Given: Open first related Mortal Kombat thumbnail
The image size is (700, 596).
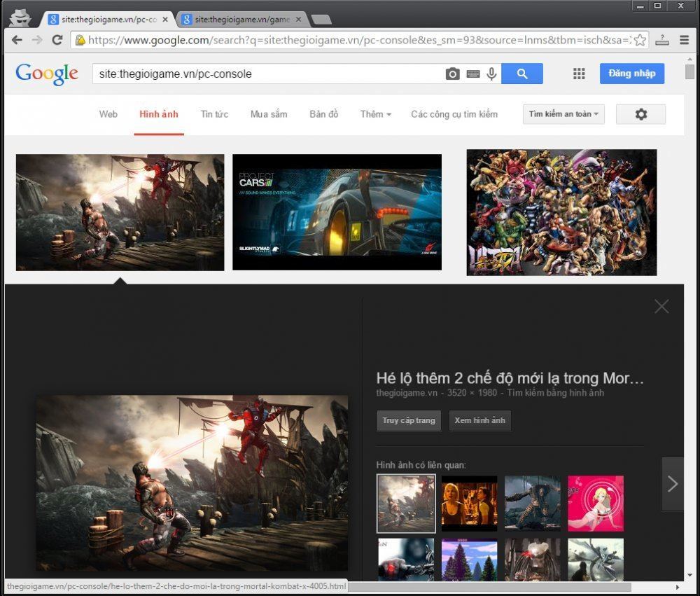Looking at the screenshot, I should [x=406, y=504].
